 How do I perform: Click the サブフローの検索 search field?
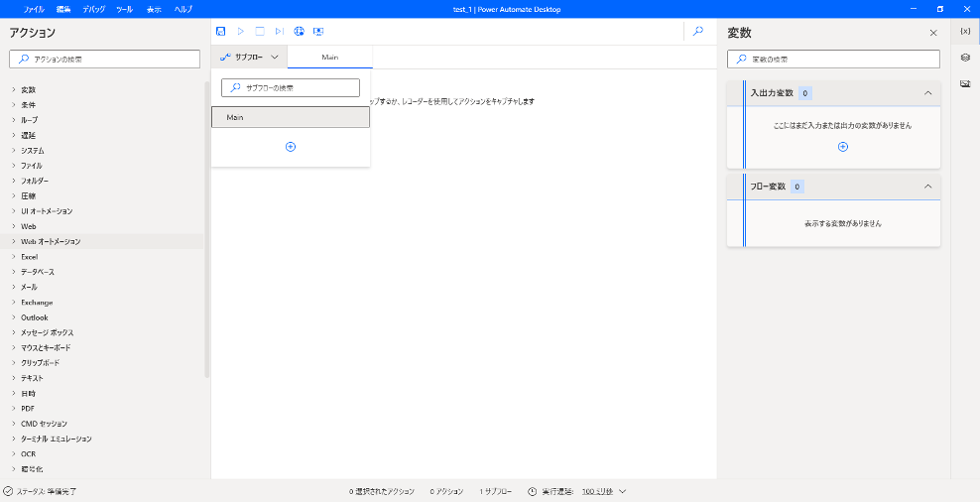tap(291, 88)
